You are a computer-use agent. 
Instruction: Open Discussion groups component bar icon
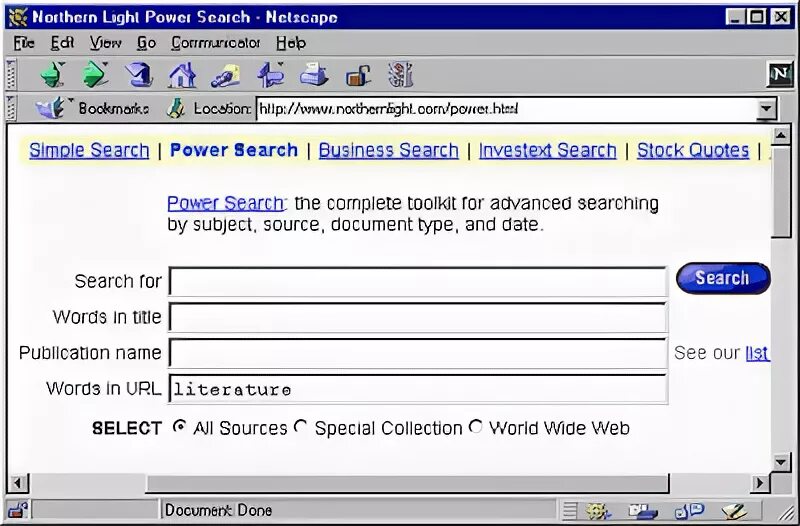point(689,510)
